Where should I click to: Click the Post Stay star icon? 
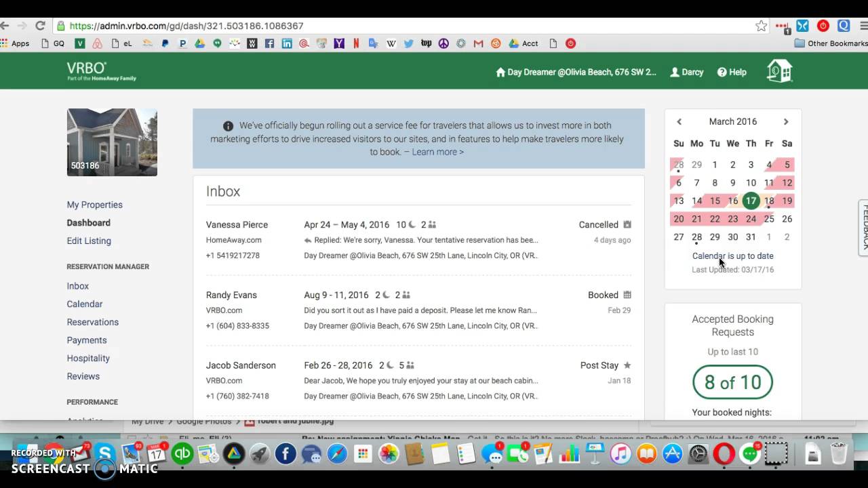click(627, 365)
